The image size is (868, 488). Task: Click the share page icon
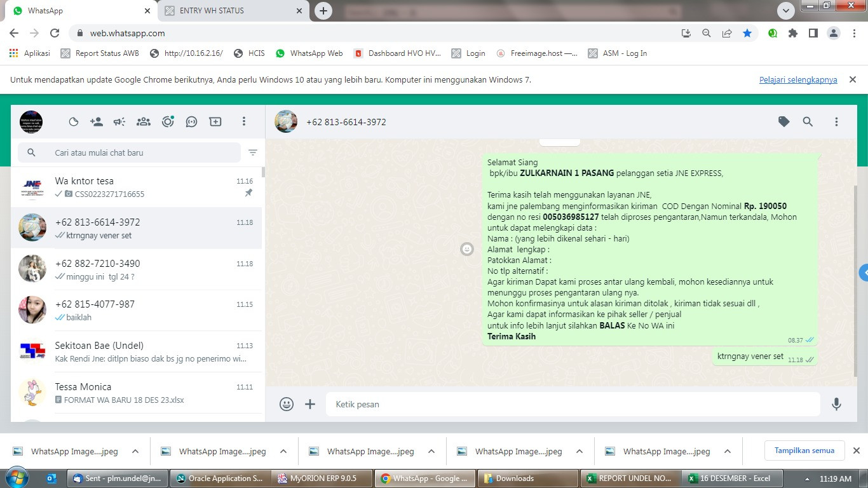[727, 33]
